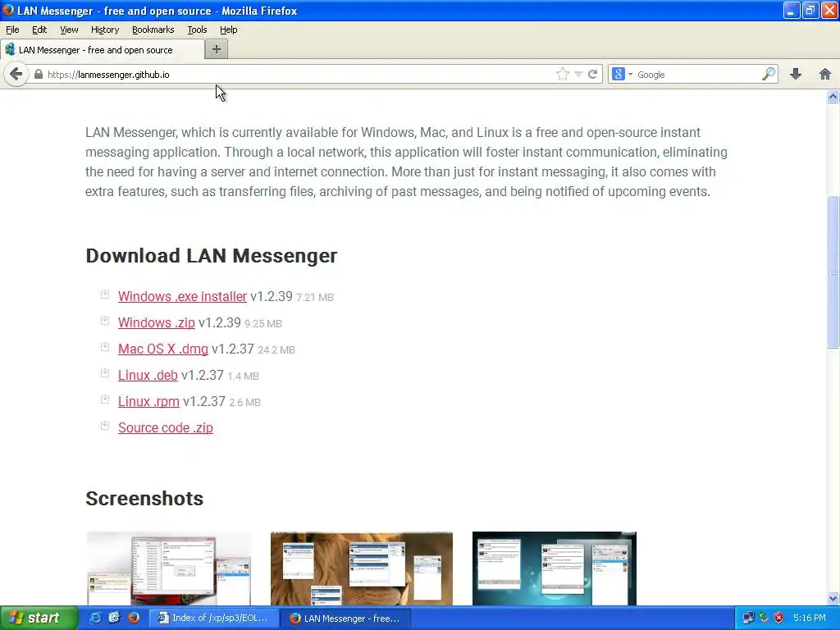This screenshot has width=840, height=630.
Task: Click the '7.21 MB' size text
Action: (314, 297)
